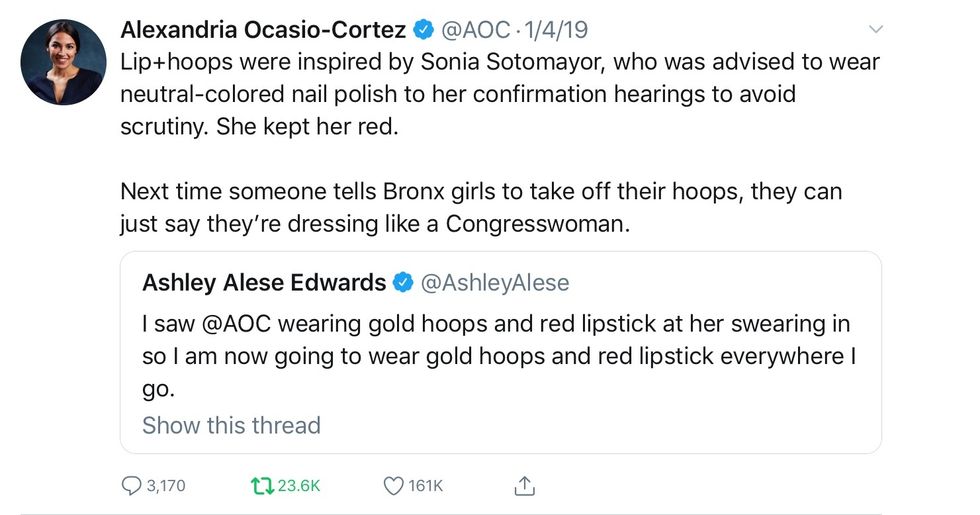
Task: Click the 161K likes count
Action: pos(426,486)
